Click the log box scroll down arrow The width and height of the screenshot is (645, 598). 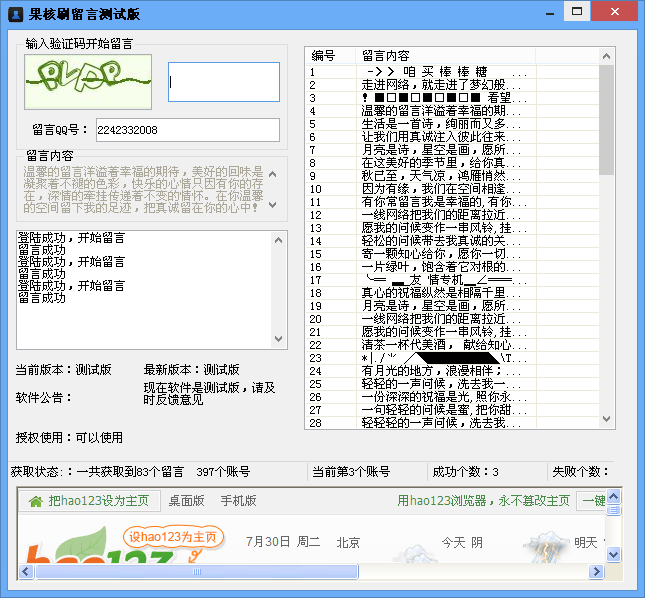[278, 338]
